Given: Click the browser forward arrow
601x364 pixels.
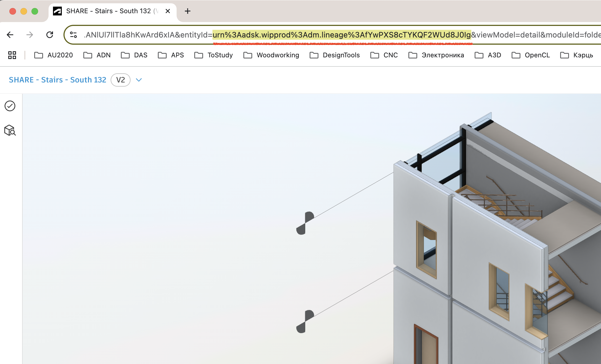Looking at the screenshot, I should [x=30, y=35].
